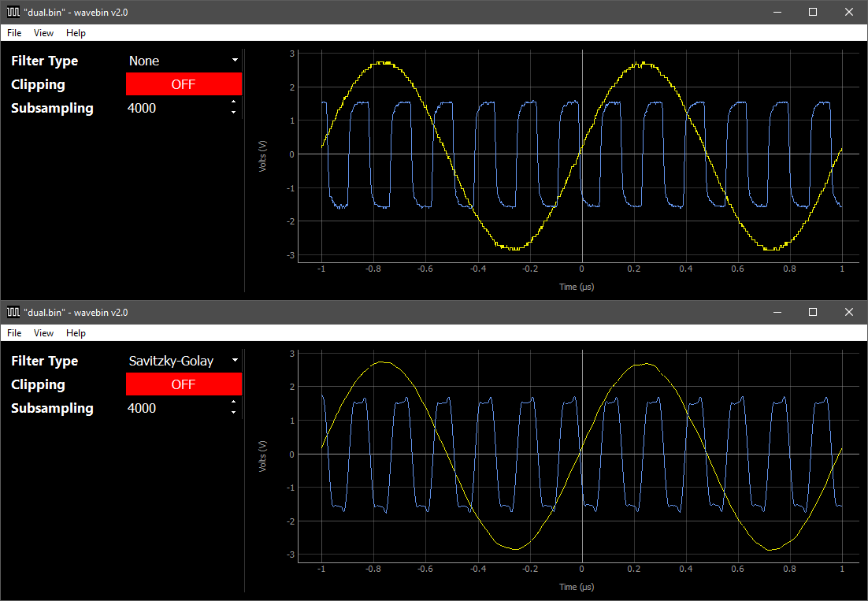The height and width of the screenshot is (601, 868).
Task: Focus the Subsampling value in Savitzky-Golay window
Action: coord(173,408)
